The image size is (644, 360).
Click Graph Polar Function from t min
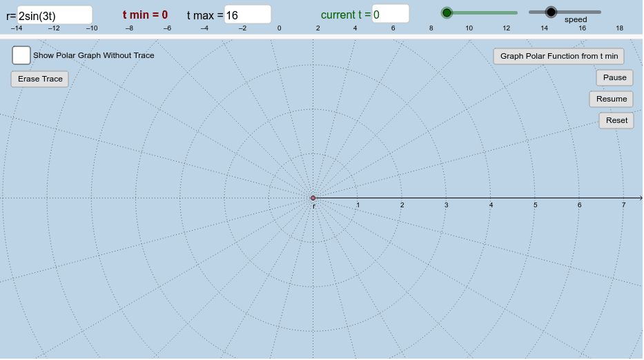559,56
